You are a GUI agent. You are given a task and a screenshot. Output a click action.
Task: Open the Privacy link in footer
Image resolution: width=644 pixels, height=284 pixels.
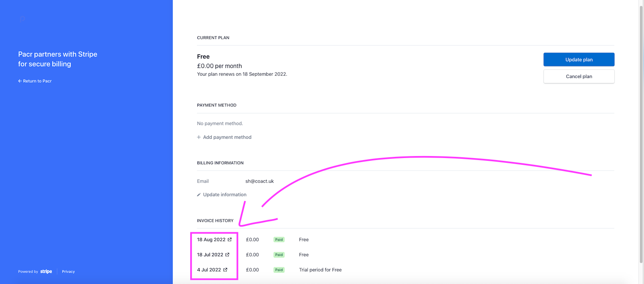click(x=68, y=272)
